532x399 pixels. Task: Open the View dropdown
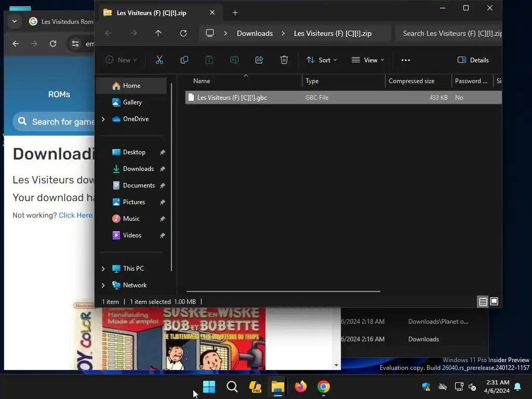point(368,60)
